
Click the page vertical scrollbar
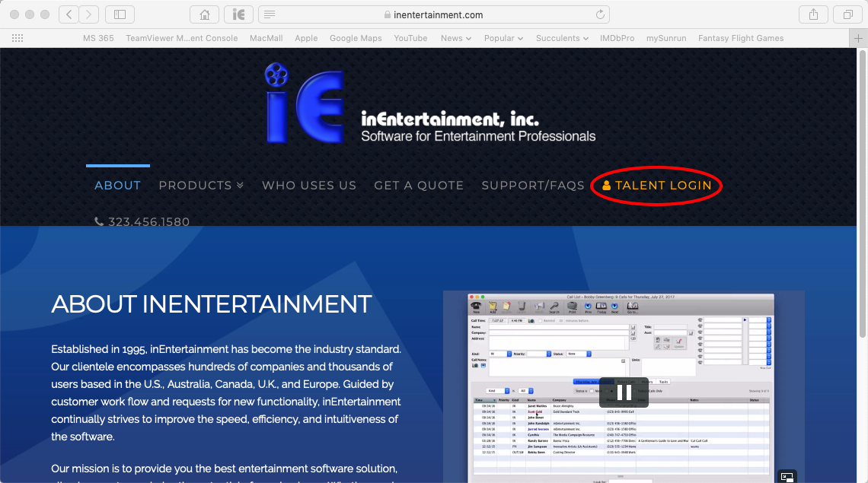pos(862,194)
